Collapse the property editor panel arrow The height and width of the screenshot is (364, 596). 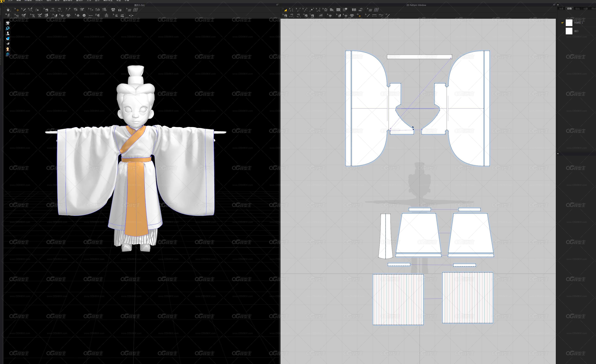tap(558, 153)
